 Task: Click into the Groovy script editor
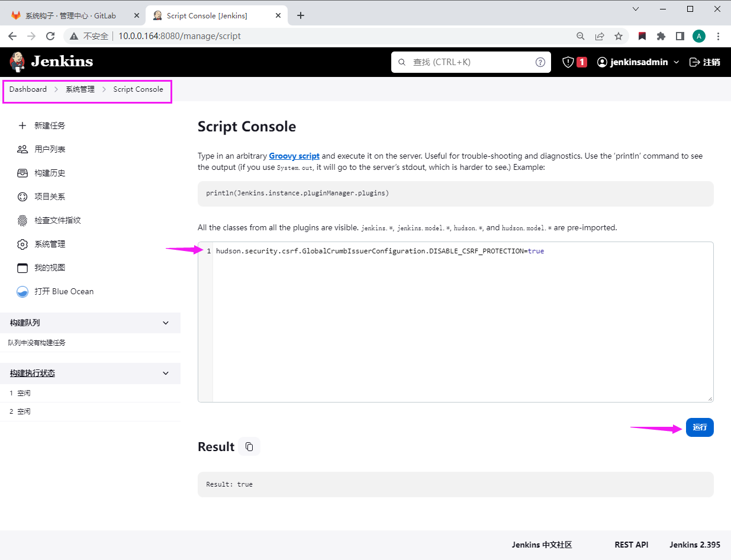(463, 322)
